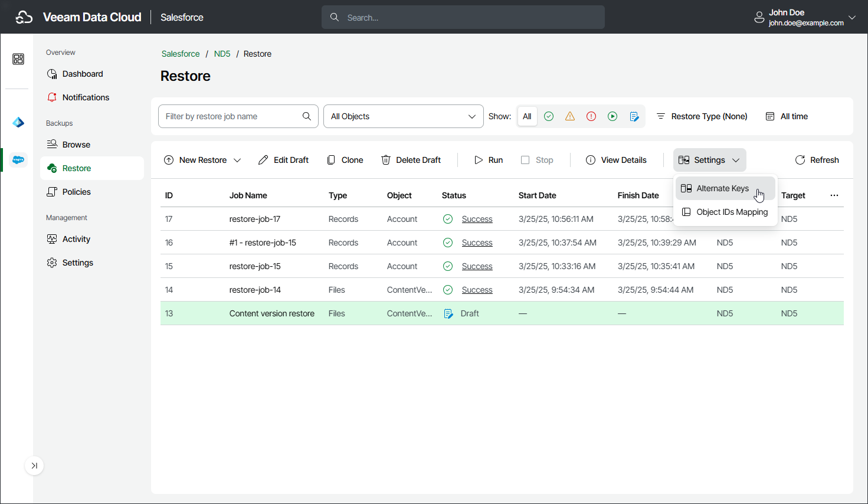Open Activity under Management
This screenshot has height=504, width=868.
coord(92,239)
